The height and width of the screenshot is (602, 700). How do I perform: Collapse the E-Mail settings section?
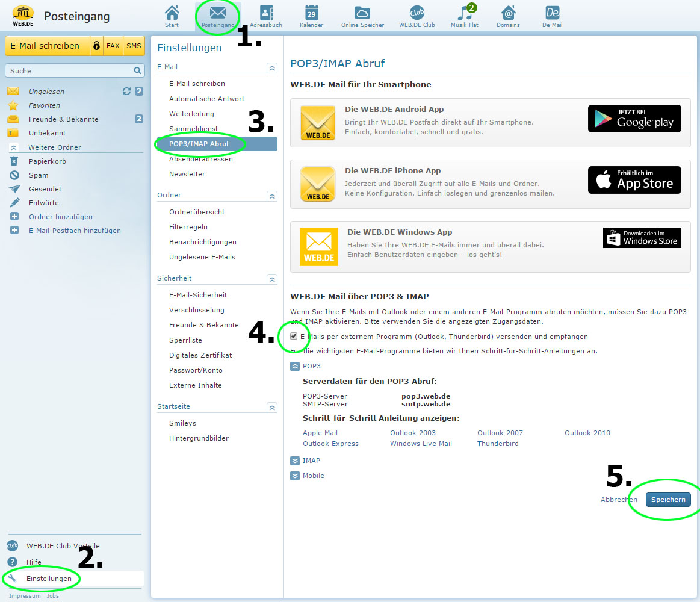272,68
